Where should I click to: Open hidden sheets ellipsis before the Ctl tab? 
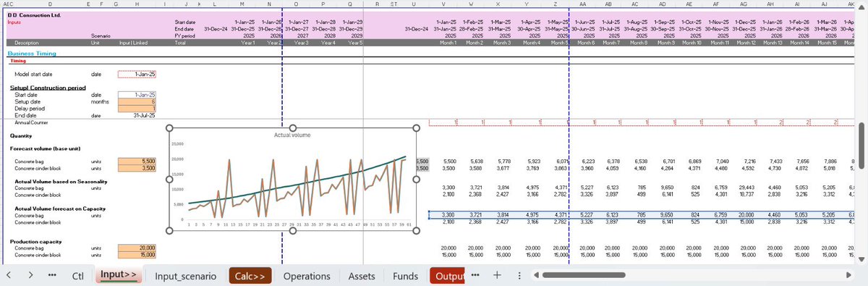click(52, 276)
